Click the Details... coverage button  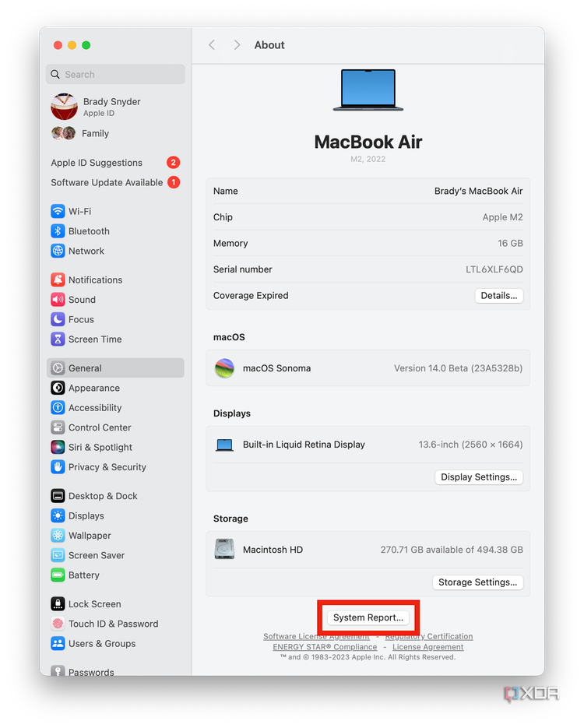499,296
